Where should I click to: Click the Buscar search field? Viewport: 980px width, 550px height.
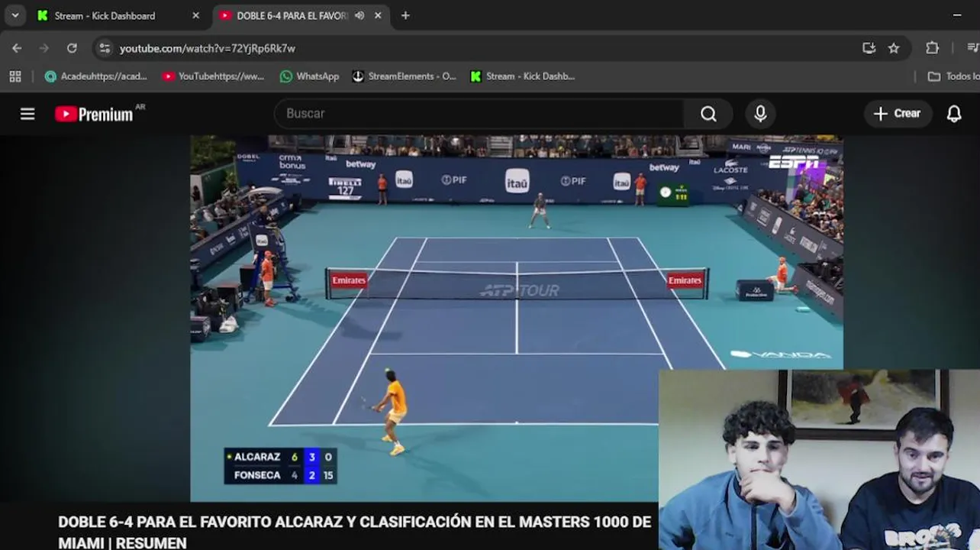pyautogui.click(x=479, y=114)
